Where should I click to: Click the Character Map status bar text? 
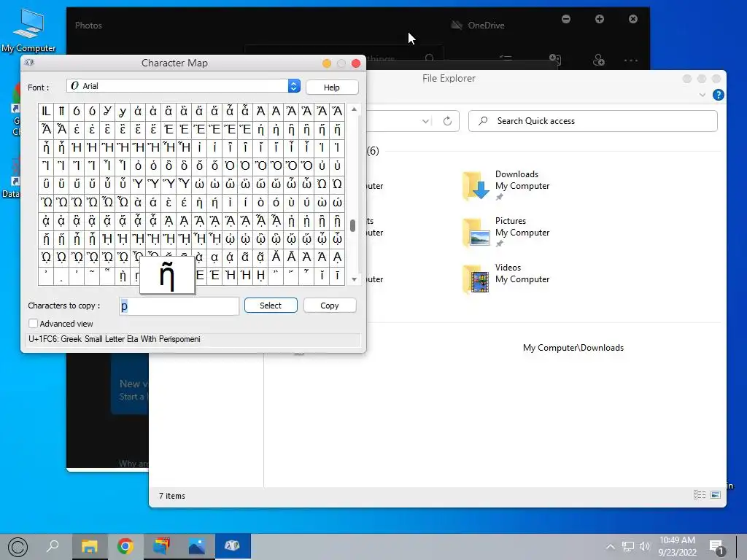coord(115,339)
